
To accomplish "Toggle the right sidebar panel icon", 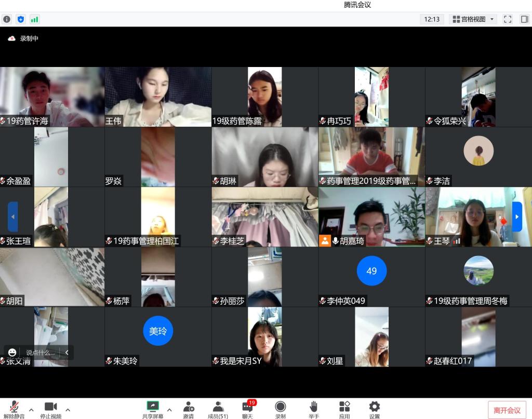I will point(524,19).
